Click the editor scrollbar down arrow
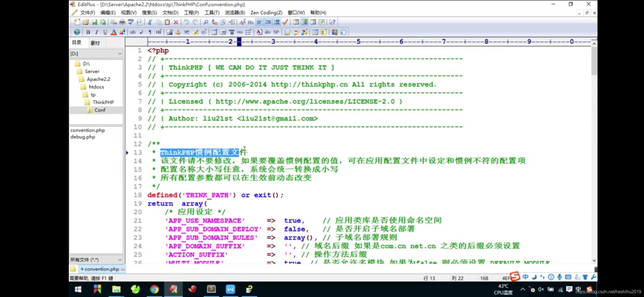The height and width of the screenshot is (297, 644). [594, 260]
